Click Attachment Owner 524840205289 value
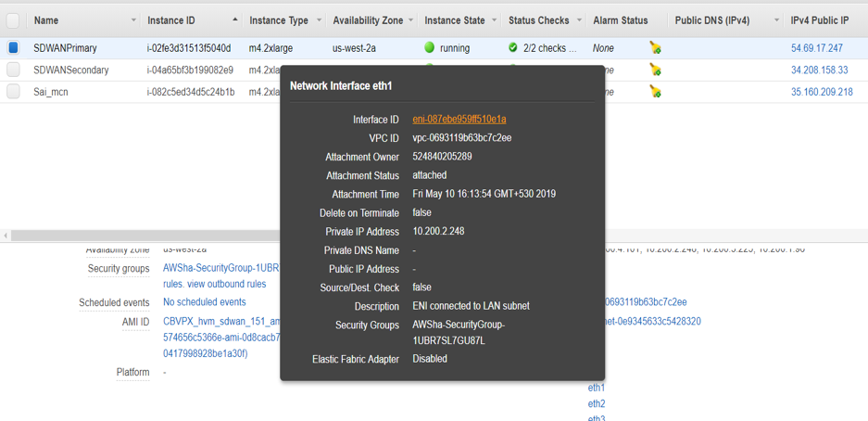 442,157
